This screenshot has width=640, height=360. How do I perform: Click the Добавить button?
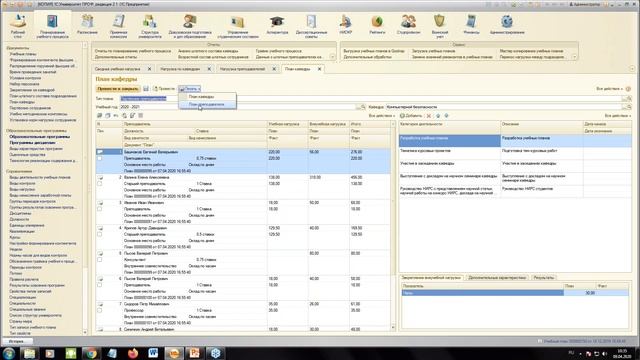[411, 116]
